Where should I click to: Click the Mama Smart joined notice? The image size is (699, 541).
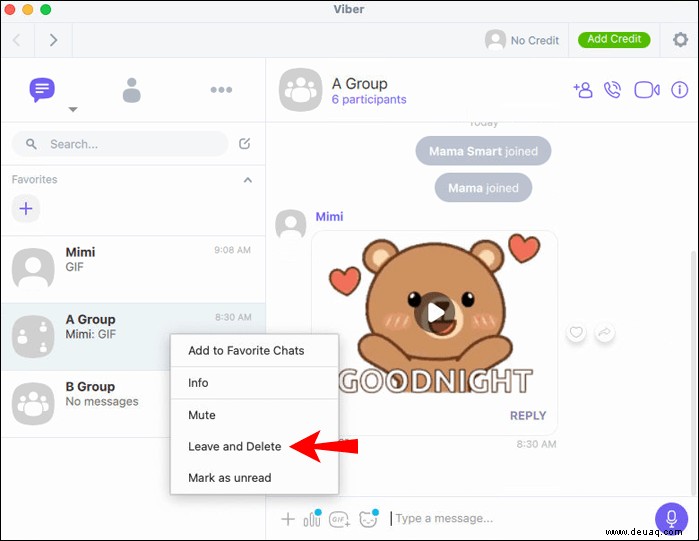pyautogui.click(x=483, y=151)
